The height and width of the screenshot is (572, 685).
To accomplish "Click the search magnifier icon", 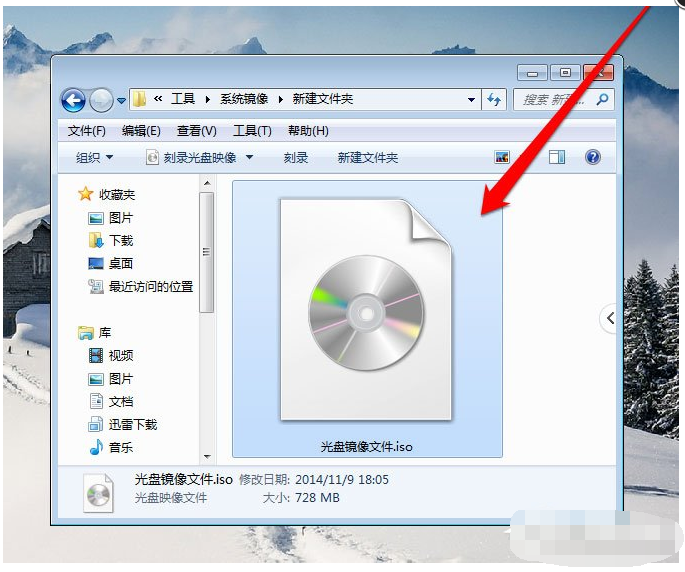I will 602,100.
